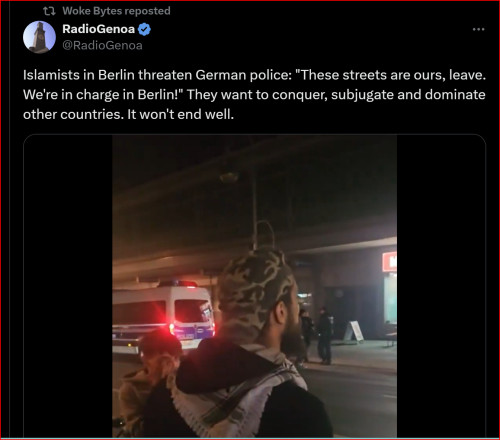Open the three-dot more options menu
500x440 pixels.
click(478, 29)
